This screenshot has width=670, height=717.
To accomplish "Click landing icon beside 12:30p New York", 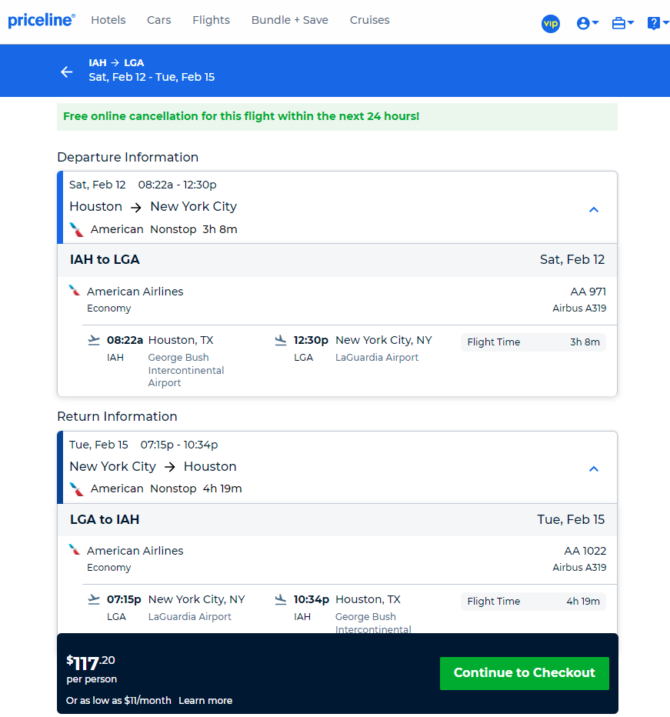I will click(280, 340).
